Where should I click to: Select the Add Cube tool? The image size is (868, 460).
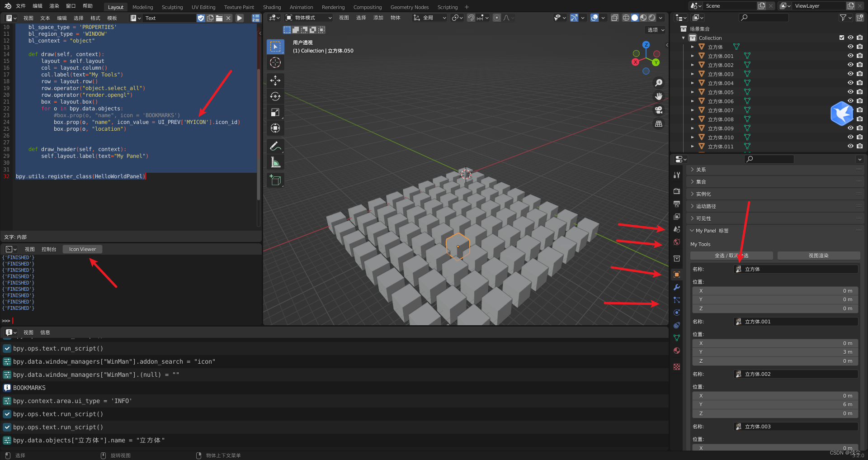pyautogui.click(x=275, y=180)
